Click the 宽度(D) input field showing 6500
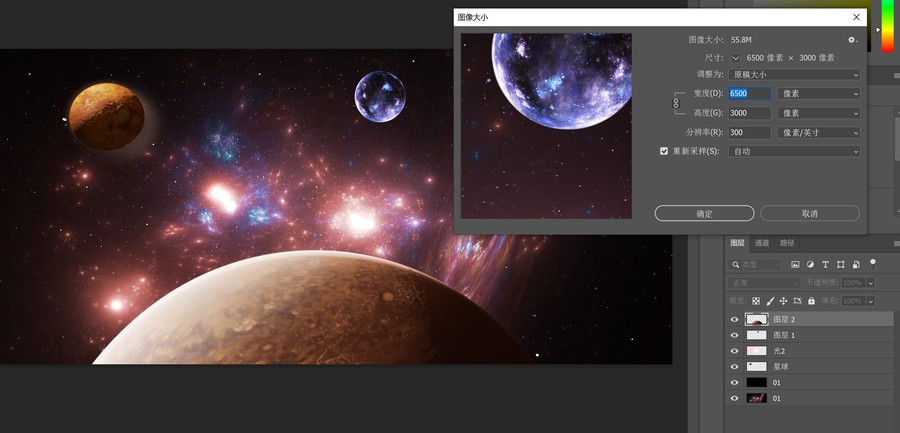900x433 pixels. pos(750,94)
